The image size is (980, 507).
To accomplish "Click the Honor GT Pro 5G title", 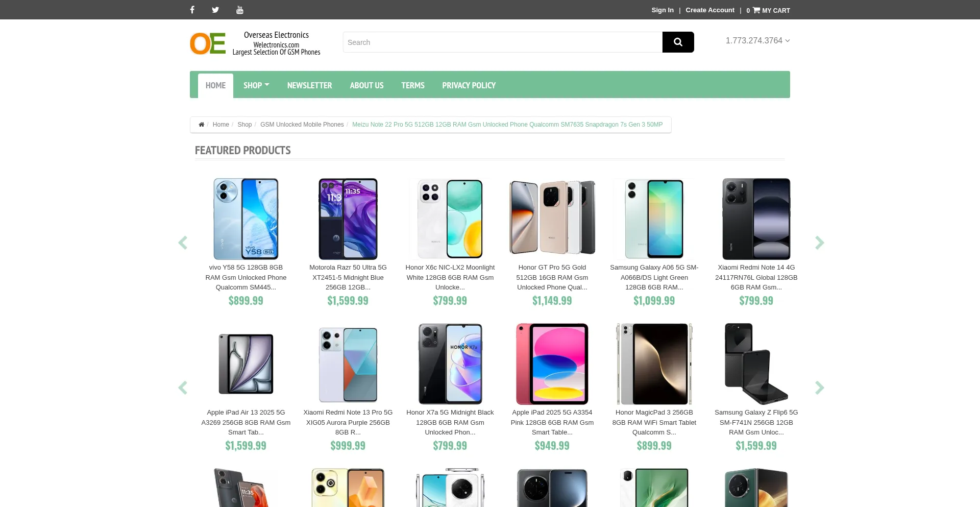I will pyautogui.click(x=552, y=277).
